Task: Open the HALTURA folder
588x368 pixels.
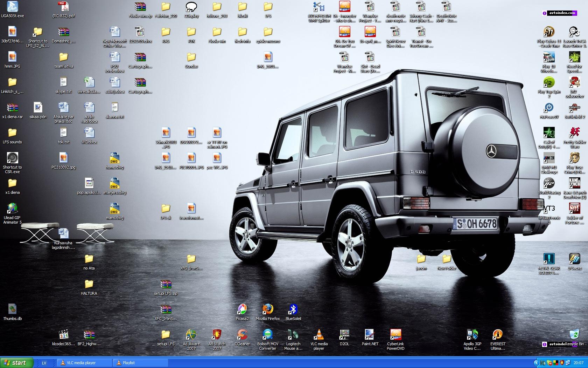Action: tap(89, 284)
